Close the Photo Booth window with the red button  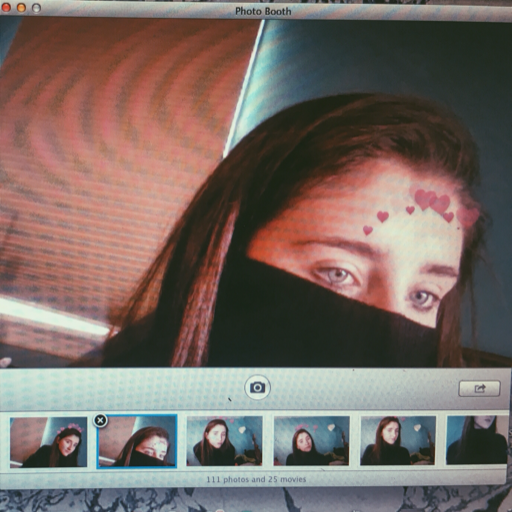(x=6, y=7)
